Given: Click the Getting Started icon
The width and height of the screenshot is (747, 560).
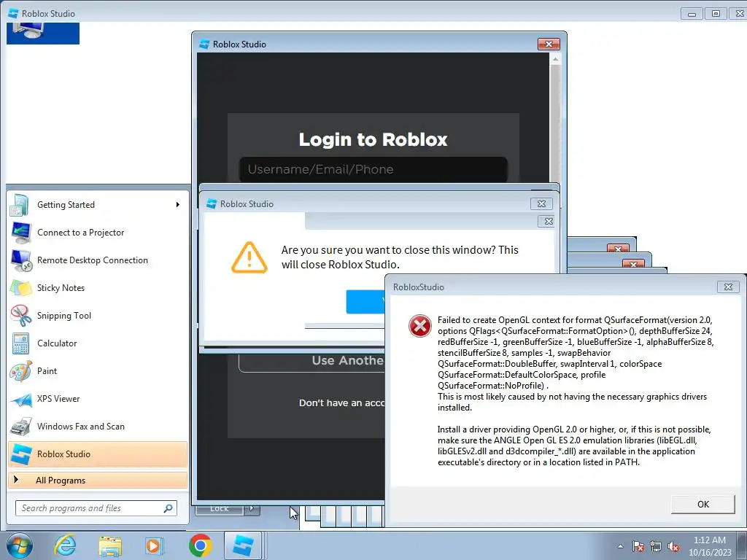Looking at the screenshot, I should pos(20,205).
